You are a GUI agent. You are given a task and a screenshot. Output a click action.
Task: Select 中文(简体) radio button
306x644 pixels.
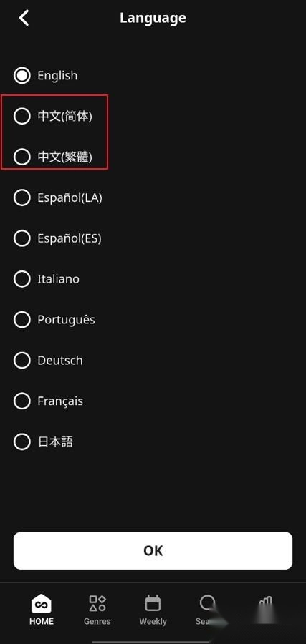click(21, 116)
